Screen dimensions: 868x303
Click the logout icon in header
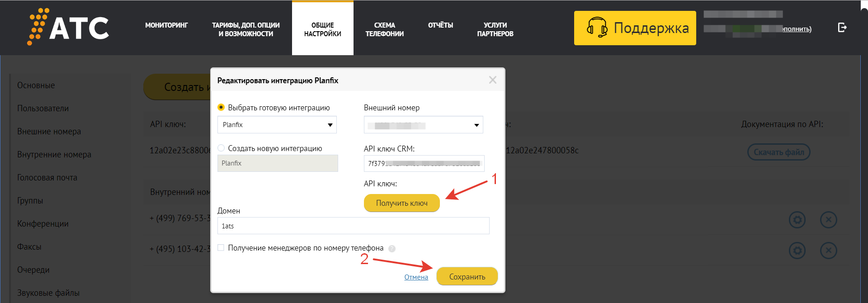tap(842, 28)
